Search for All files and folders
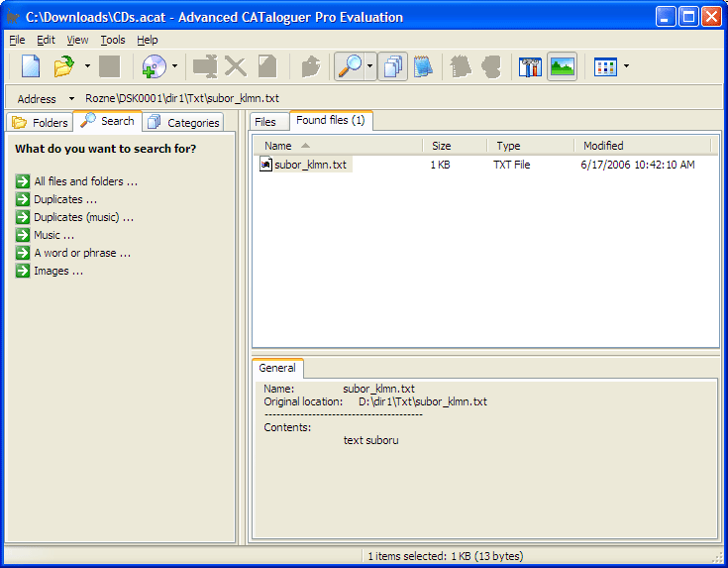728x568 pixels. 86,181
